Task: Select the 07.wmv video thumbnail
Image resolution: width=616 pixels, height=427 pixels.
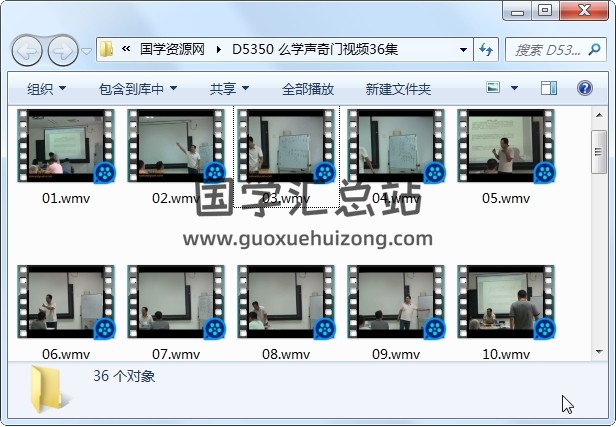Action: point(176,302)
